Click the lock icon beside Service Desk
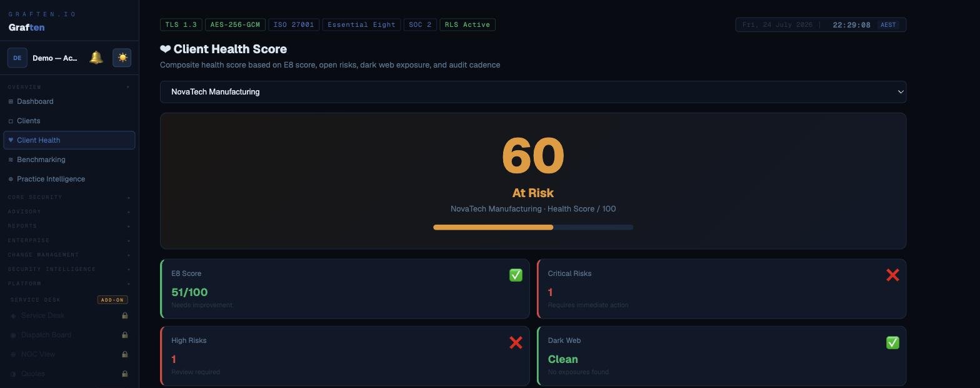Image resolution: width=980 pixels, height=388 pixels. click(x=125, y=315)
